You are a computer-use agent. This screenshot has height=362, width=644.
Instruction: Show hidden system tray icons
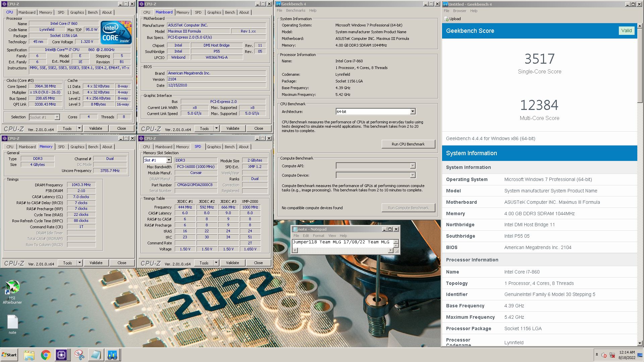597,355
